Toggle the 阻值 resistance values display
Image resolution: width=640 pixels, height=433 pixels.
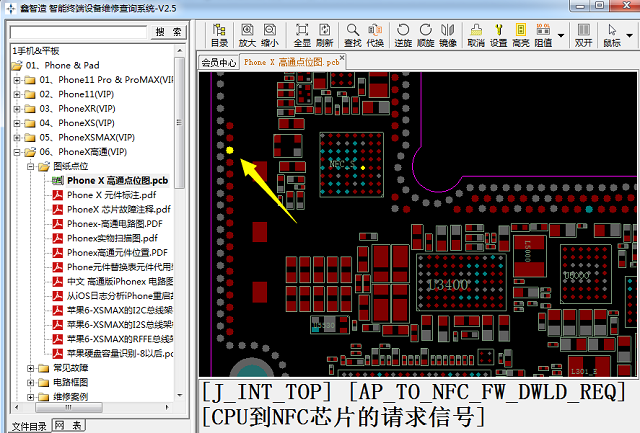click(543, 35)
